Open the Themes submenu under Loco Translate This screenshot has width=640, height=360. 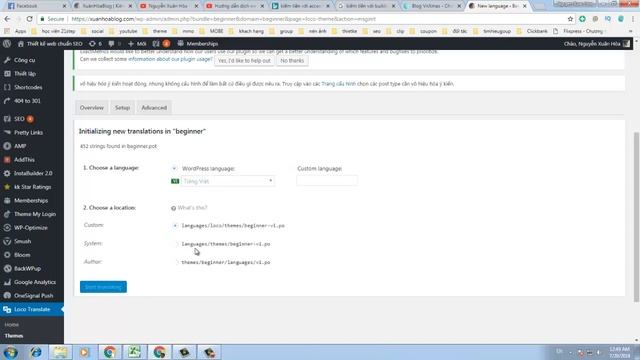(14, 336)
